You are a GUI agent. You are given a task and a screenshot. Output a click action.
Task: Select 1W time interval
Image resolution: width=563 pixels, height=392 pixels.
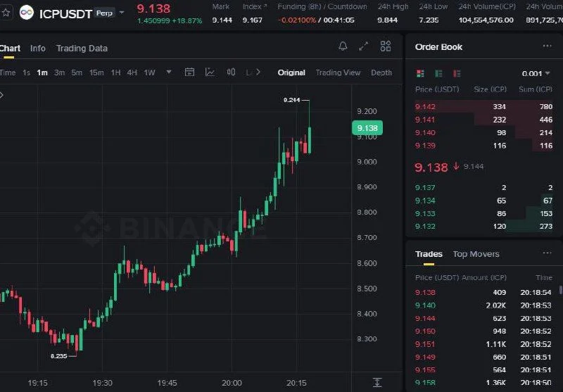(149, 72)
